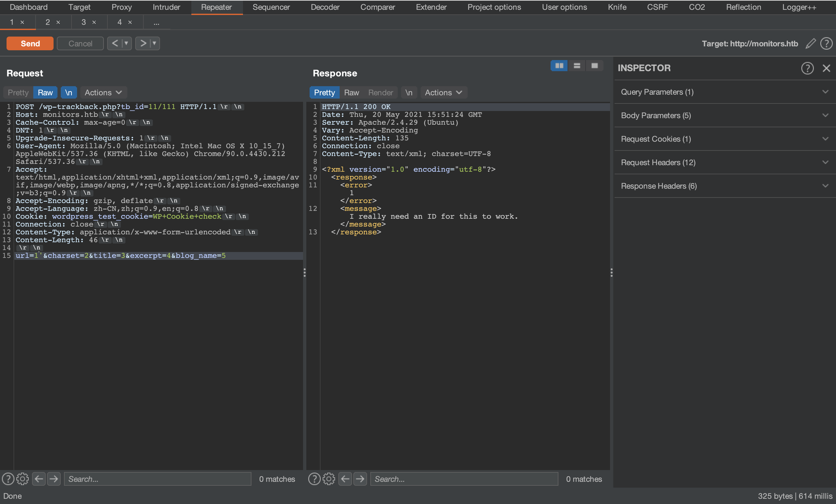Close Repeater sub-tab 4

[130, 23]
